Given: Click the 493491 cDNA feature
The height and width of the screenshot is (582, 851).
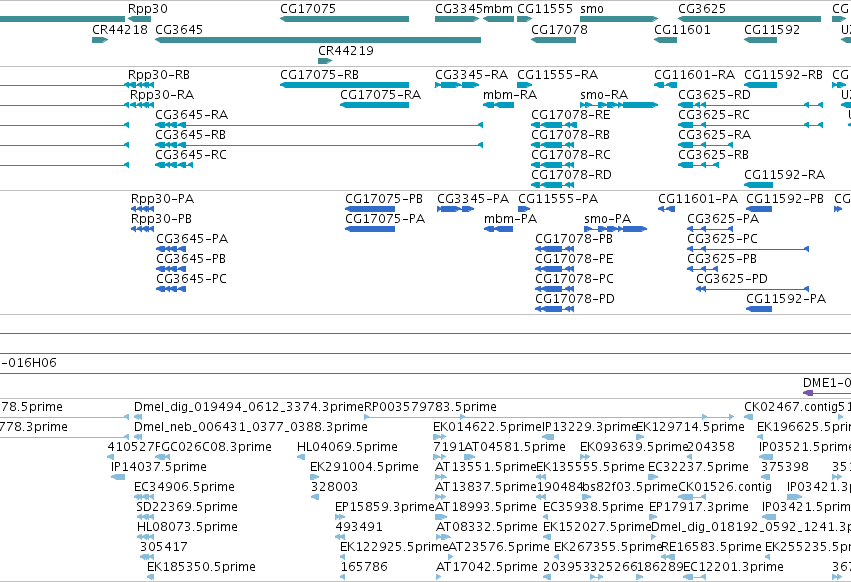Looking at the screenshot, I should click(339, 537).
